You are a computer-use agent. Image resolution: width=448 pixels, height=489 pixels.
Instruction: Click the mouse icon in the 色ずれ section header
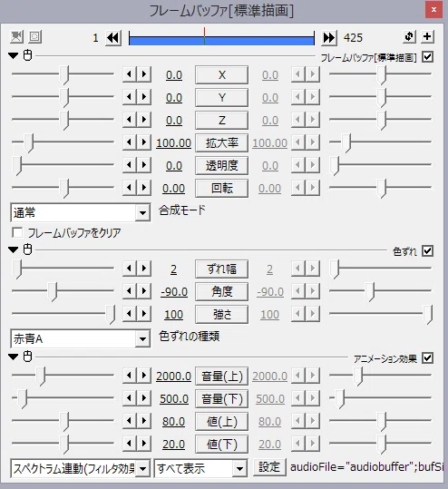click(28, 249)
